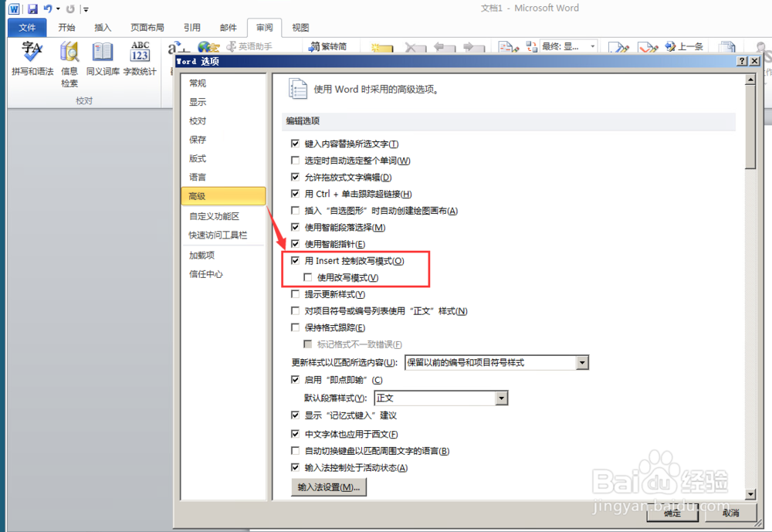This screenshot has height=532, width=772.
Task: Click the 输入法设置(M) button
Action: (x=328, y=487)
